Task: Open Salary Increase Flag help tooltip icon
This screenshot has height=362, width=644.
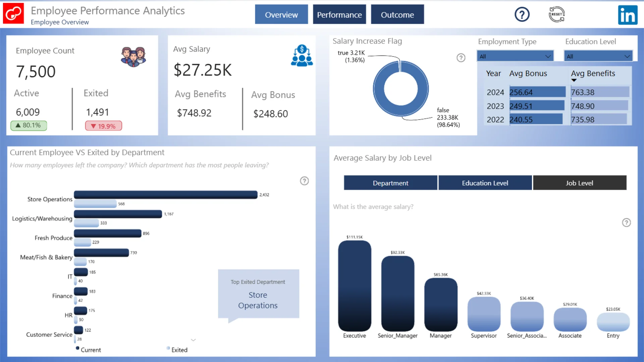Action: click(x=461, y=58)
